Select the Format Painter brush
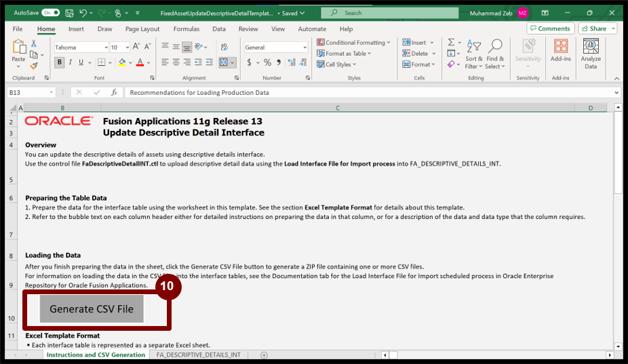The image size is (628, 364). (x=34, y=65)
